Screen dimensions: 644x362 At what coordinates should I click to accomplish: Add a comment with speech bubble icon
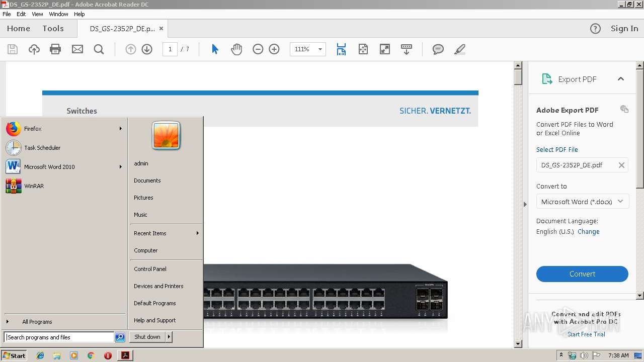coord(438,49)
